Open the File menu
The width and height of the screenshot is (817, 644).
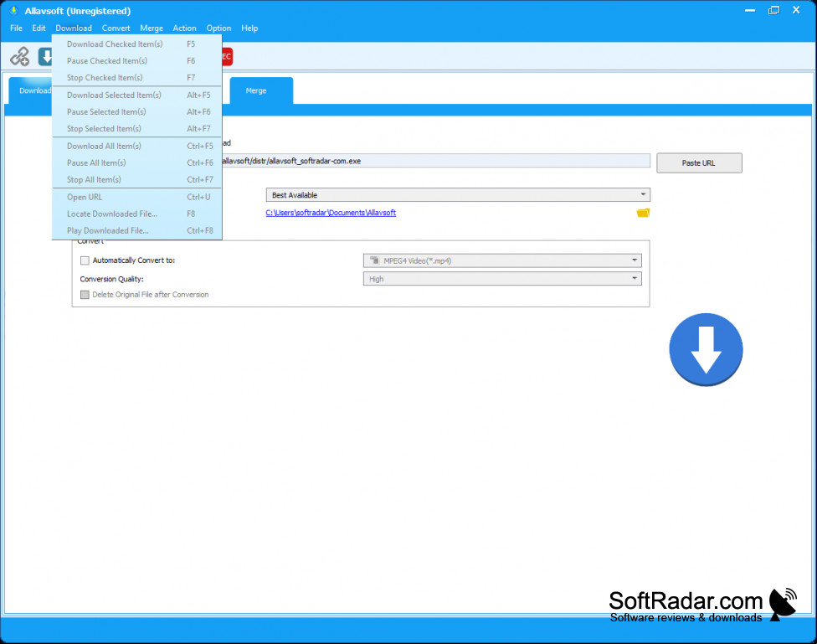pyautogui.click(x=16, y=28)
